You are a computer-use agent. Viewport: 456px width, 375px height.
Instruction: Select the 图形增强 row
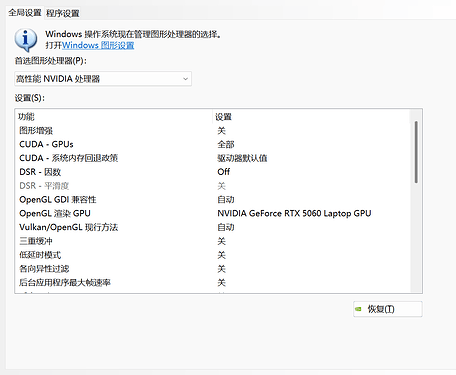pos(213,131)
